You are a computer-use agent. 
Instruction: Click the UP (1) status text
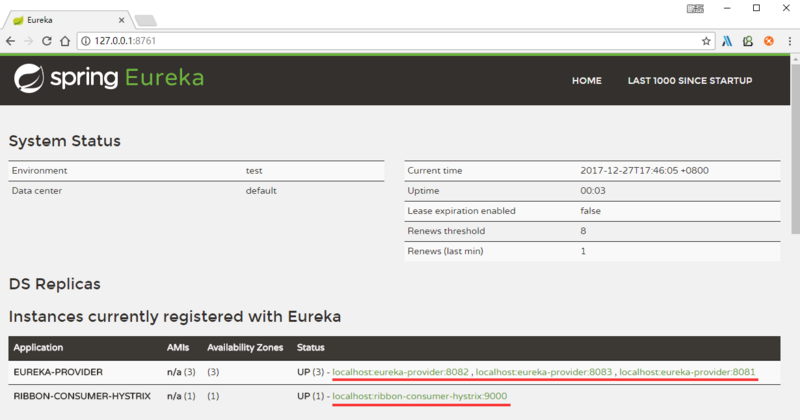[310, 396]
